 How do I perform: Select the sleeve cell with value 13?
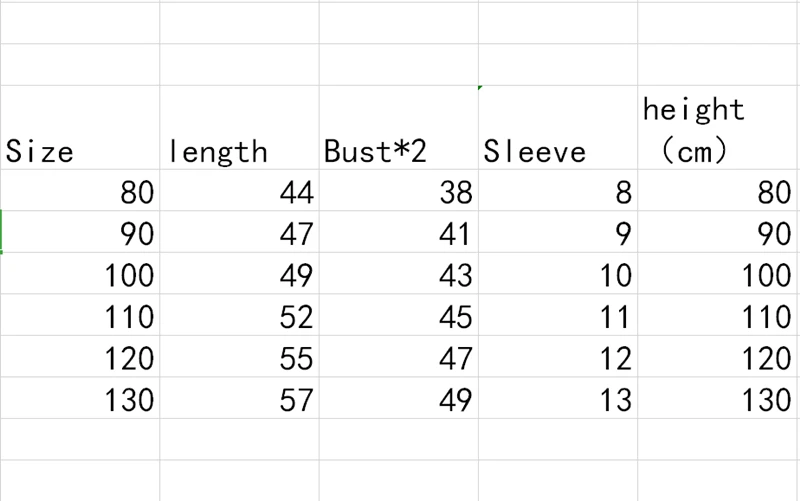(x=558, y=398)
